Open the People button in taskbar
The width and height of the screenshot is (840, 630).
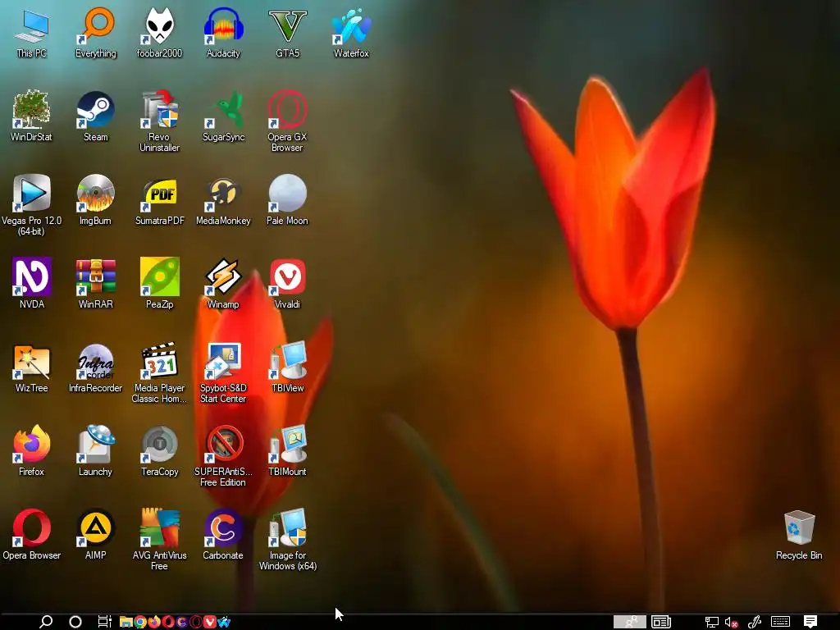pos(629,622)
